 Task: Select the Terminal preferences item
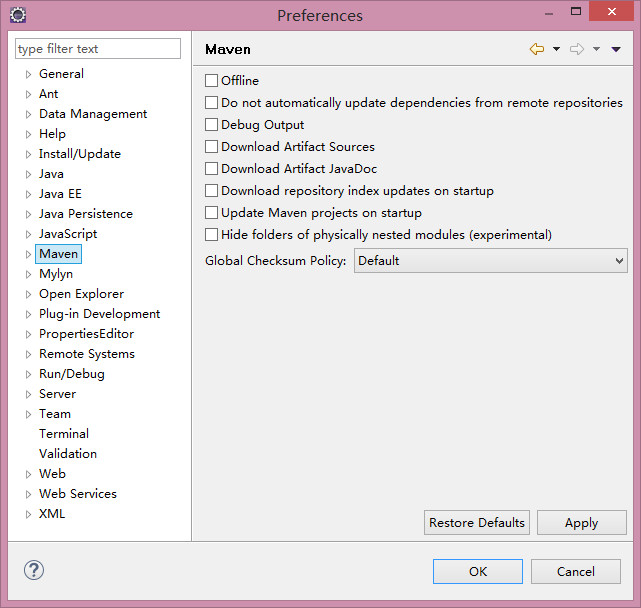(x=64, y=434)
